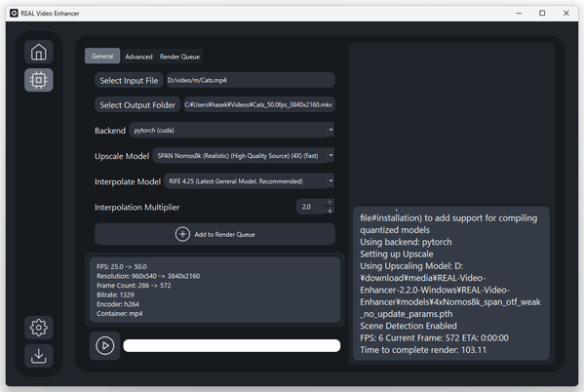Click the plus icon on Add to Render Queue
Viewport: 584px width, 392px height.
[182, 234]
